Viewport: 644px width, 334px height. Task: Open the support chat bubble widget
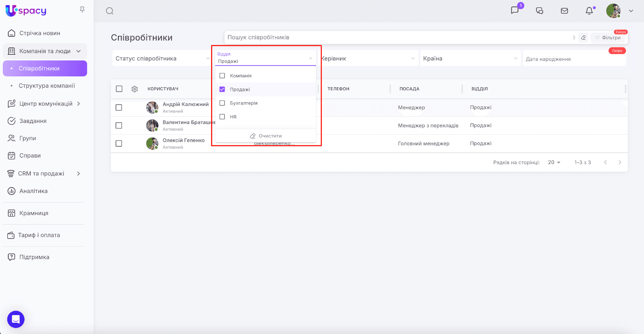click(x=16, y=320)
